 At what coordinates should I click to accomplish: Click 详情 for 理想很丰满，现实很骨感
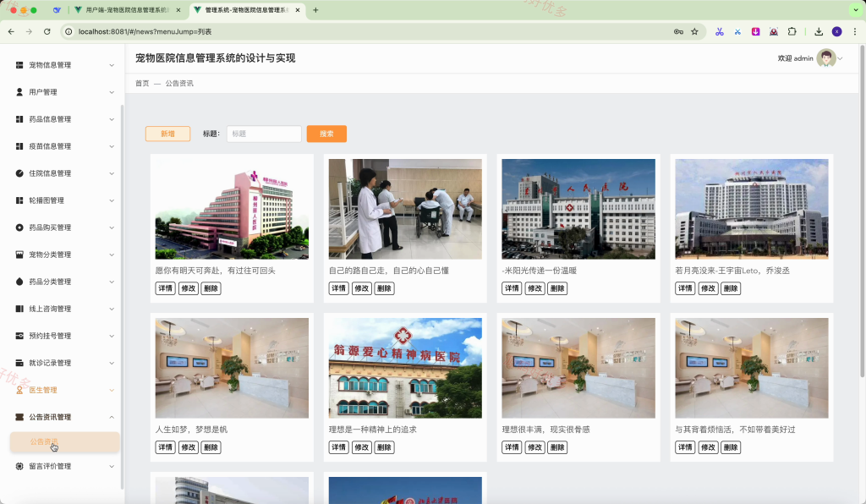512,447
